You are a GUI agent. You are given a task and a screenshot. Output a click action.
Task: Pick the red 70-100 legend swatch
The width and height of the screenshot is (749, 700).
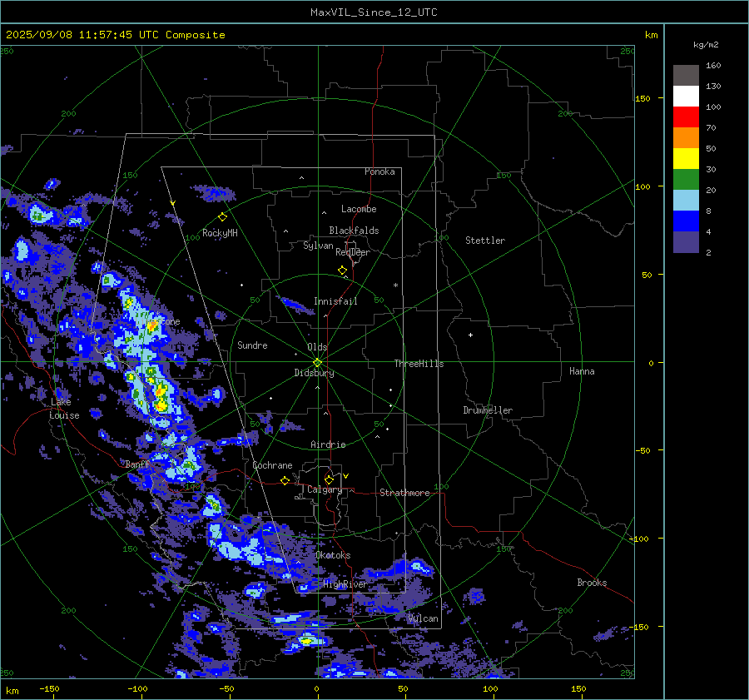686,117
